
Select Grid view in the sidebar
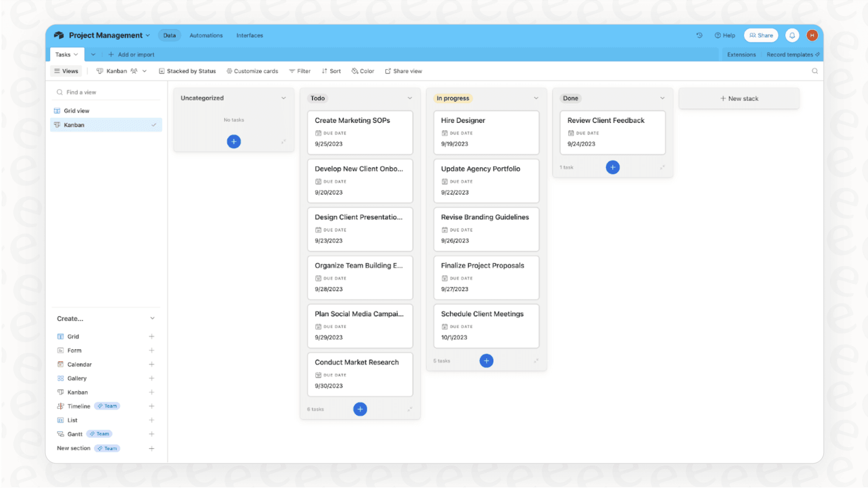(x=76, y=110)
